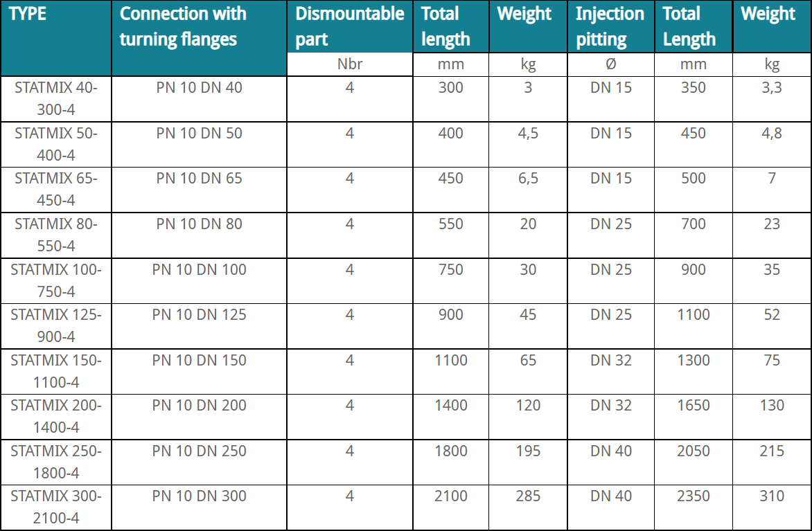Select the 285 weight value cell
812x531 pixels.
528,496
